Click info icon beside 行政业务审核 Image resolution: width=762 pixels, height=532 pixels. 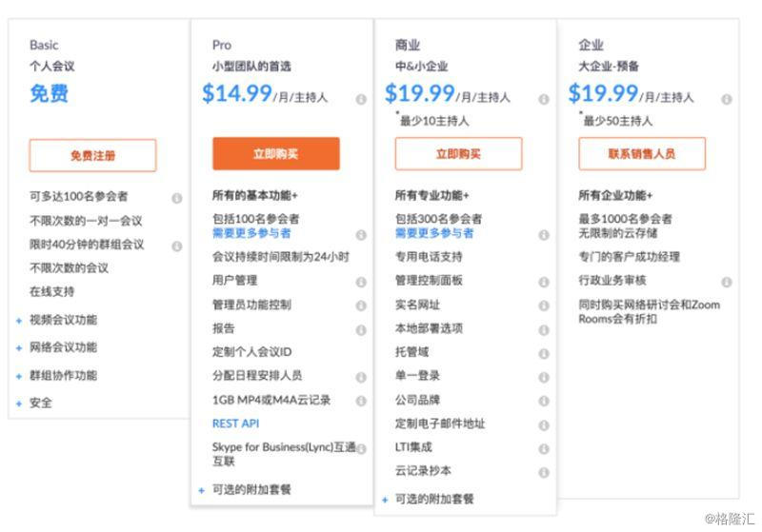click(x=727, y=282)
